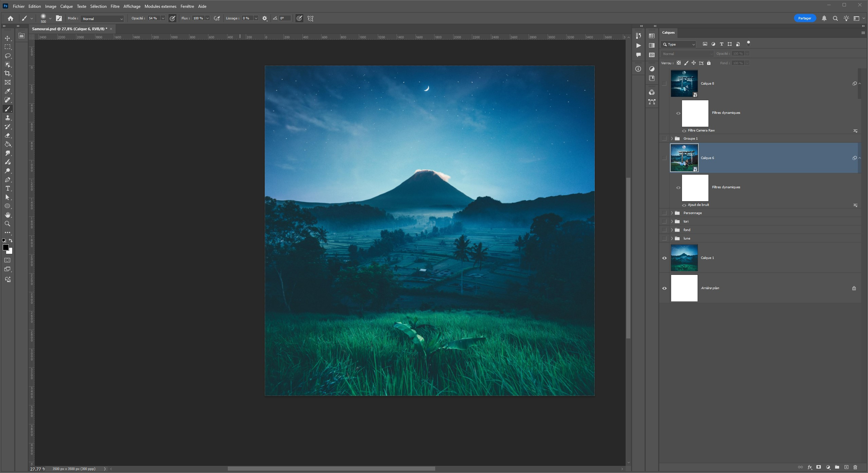The height and width of the screenshot is (473, 868).
Task: Open the brush blending Mode dropdown
Action: (x=102, y=19)
